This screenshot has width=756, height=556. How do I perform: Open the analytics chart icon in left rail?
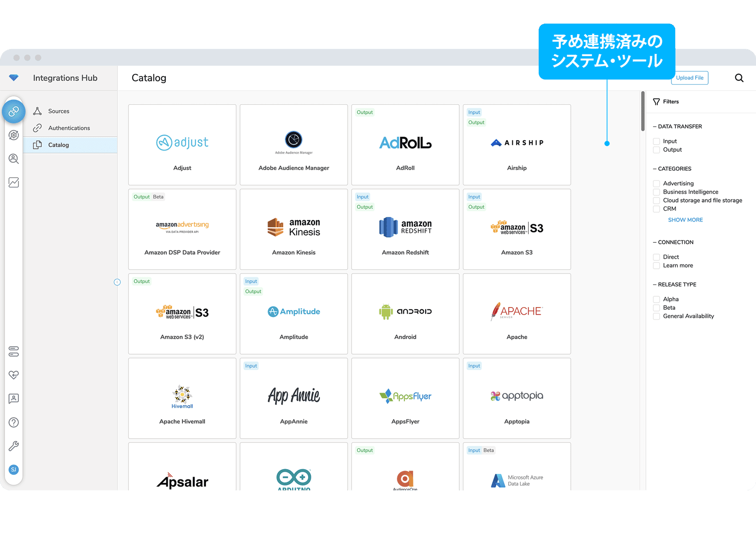[x=14, y=182]
